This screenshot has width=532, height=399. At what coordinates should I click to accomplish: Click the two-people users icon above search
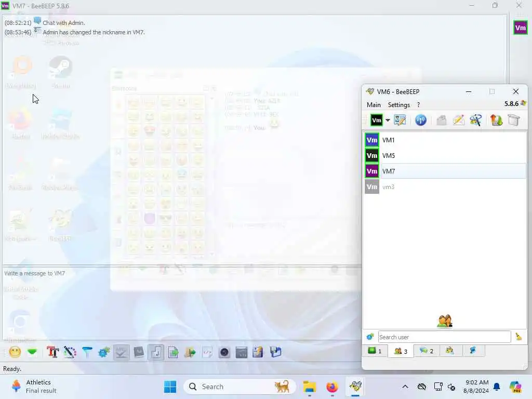(x=445, y=321)
